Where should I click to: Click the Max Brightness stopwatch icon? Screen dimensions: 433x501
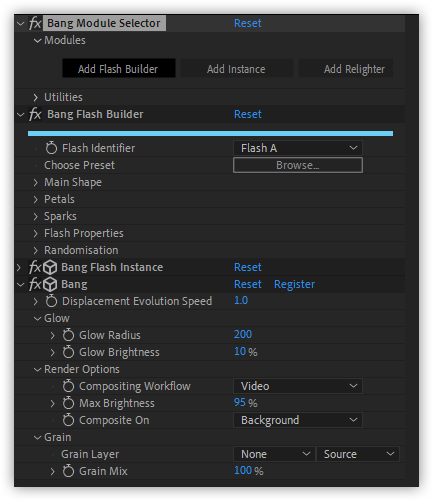68,403
